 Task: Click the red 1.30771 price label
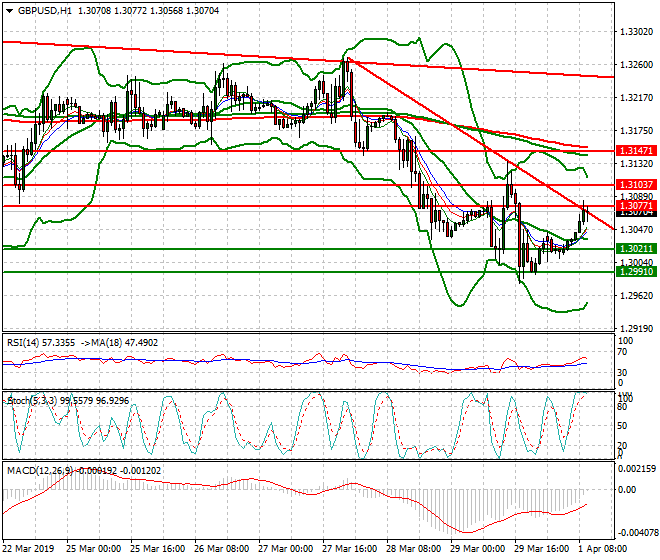click(x=636, y=205)
